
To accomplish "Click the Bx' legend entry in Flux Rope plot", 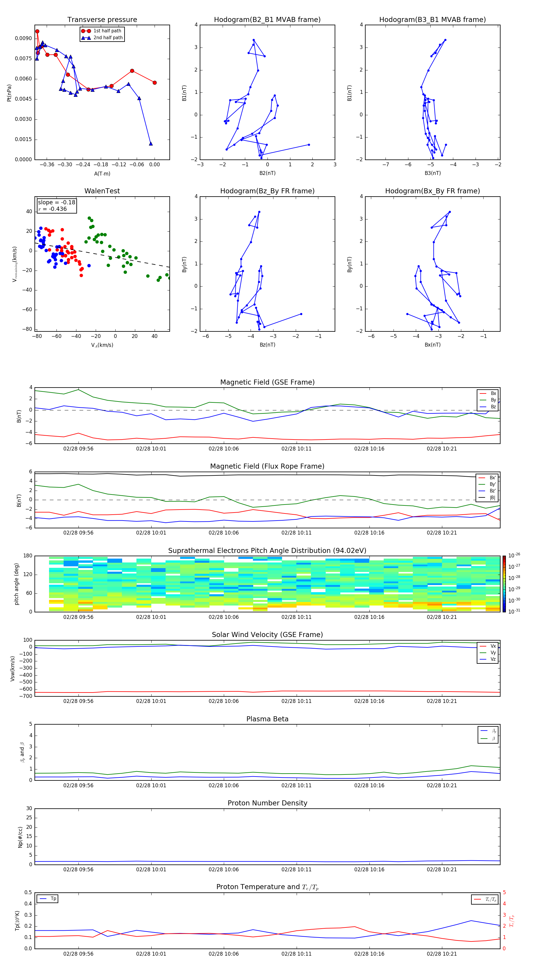I will (487, 478).
